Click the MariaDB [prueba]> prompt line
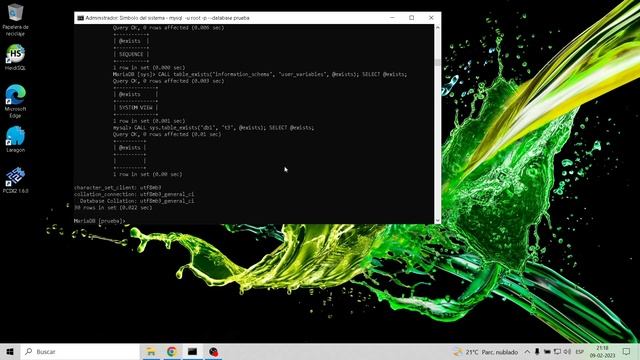 (x=100, y=221)
